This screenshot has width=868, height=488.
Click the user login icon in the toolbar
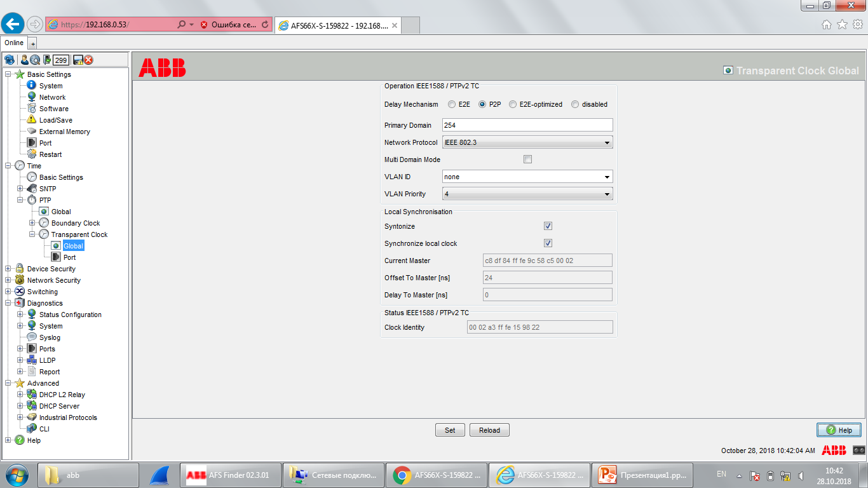pyautogui.click(x=24, y=60)
